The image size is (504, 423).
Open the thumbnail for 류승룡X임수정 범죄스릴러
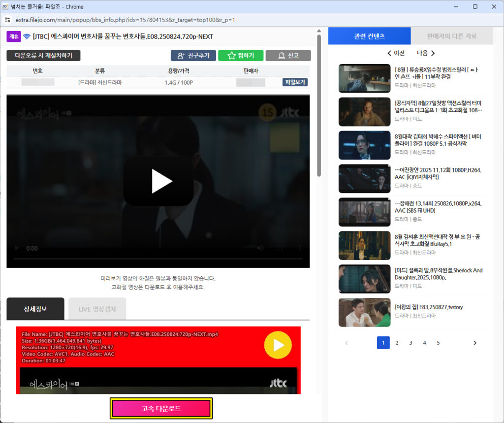click(x=365, y=78)
